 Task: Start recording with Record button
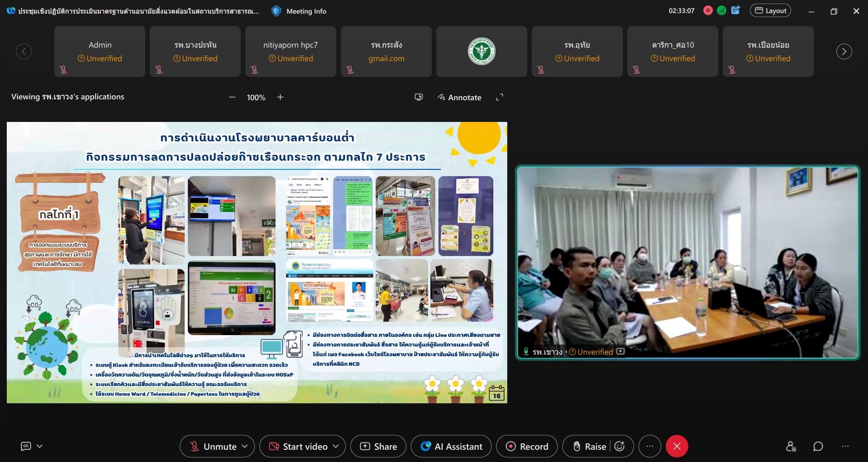[527, 446]
